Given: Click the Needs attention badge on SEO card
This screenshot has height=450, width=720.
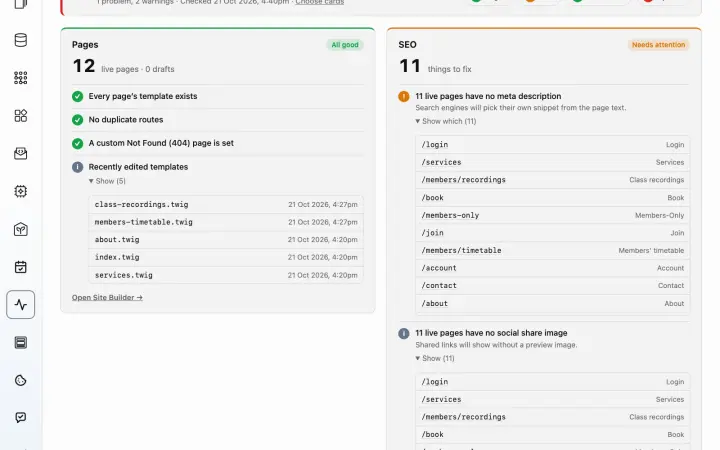Looking at the screenshot, I should click(x=658, y=45).
